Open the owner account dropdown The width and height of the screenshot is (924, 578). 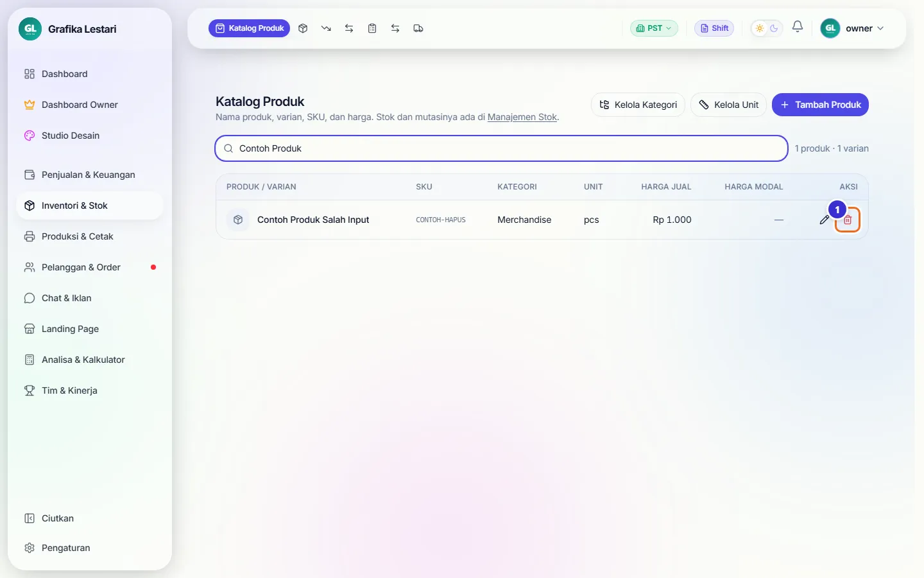pos(853,28)
